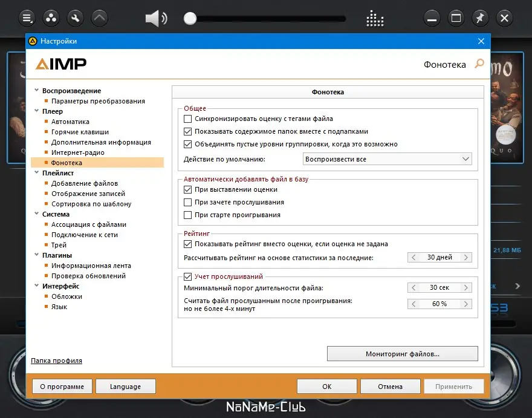Decrease the 30 дней rating period

414,257
